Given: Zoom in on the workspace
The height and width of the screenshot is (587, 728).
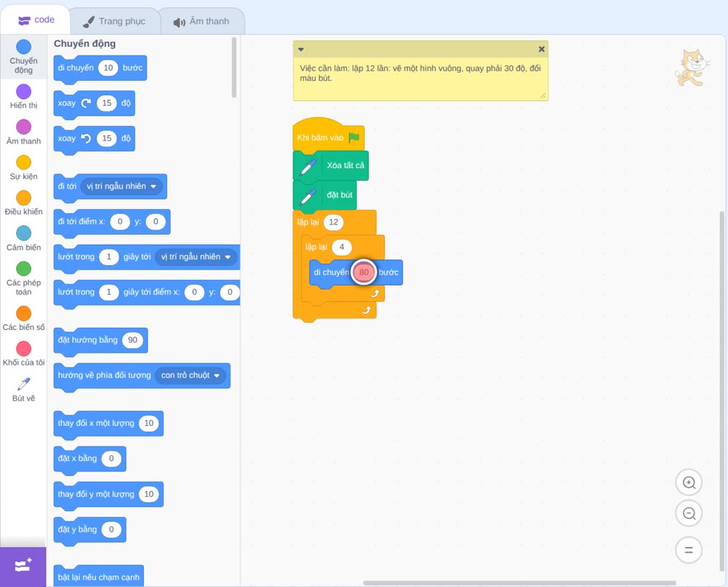Looking at the screenshot, I should click(x=689, y=483).
